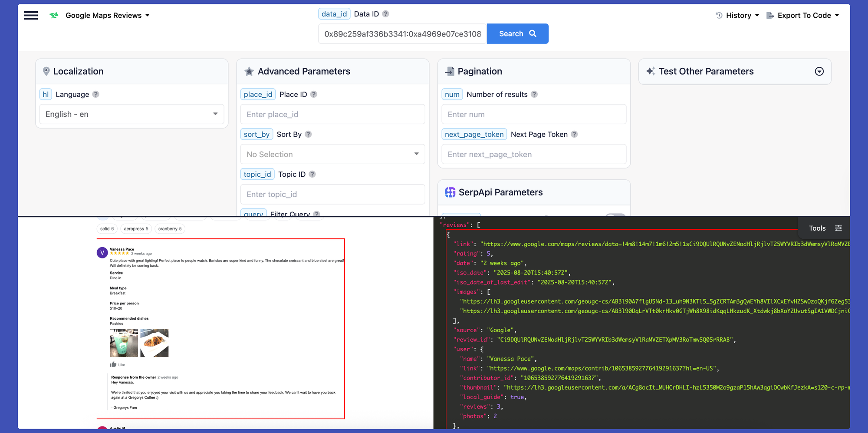The width and height of the screenshot is (868, 433).
Task: Click the 'Price per person' label
Action: (125, 304)
